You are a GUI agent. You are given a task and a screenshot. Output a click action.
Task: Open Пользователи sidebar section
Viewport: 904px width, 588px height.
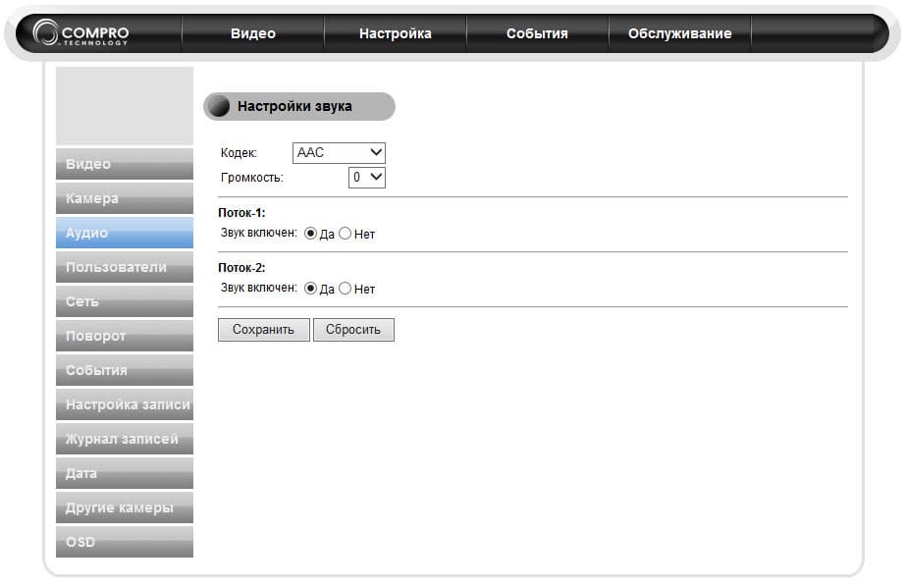(x=125, y=267)
